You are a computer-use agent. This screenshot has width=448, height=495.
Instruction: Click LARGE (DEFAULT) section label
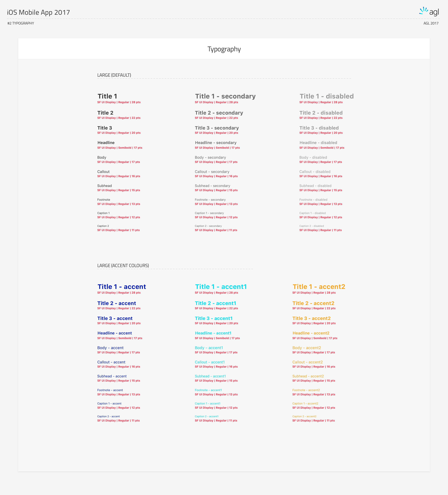tap(114, 75)
